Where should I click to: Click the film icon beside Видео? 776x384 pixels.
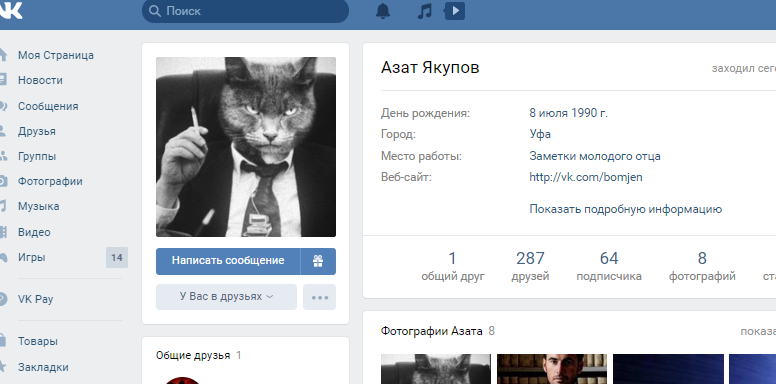tap(2, 232)
